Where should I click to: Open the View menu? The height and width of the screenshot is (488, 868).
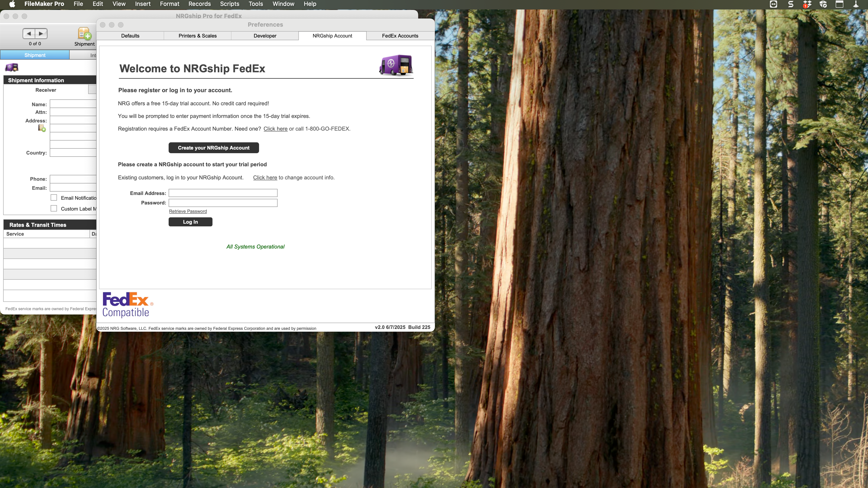pyautogui.click(x=119, y=4)
